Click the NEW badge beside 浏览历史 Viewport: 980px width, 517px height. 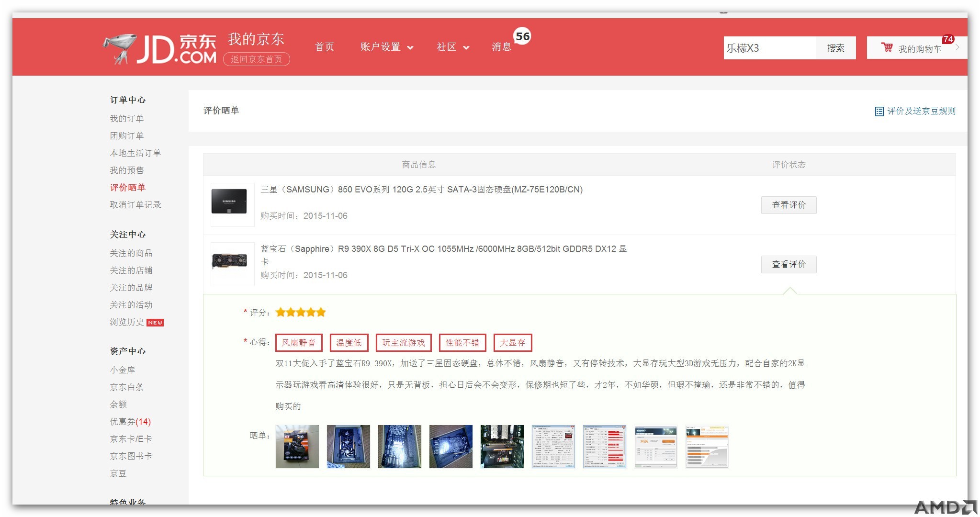click(x=155, y=323)
